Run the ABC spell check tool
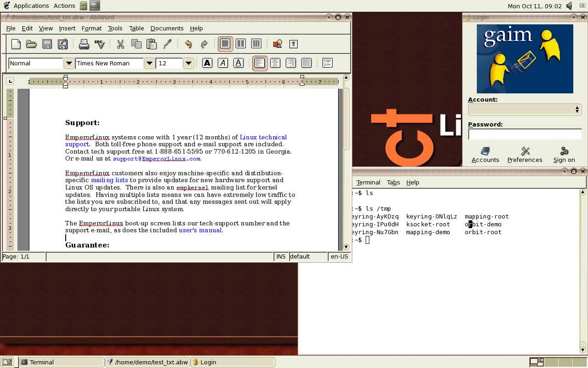Viewport: 588px width, 368px height. tap(99, 44)
